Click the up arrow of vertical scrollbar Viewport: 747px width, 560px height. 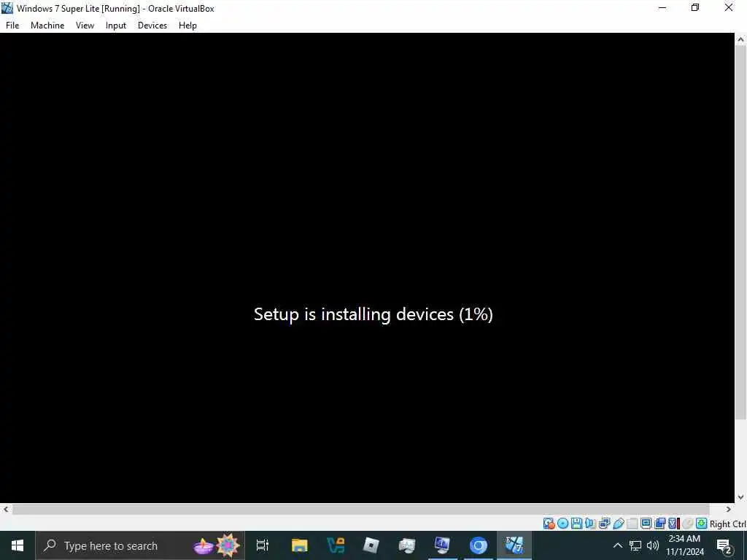coord(740,40)
